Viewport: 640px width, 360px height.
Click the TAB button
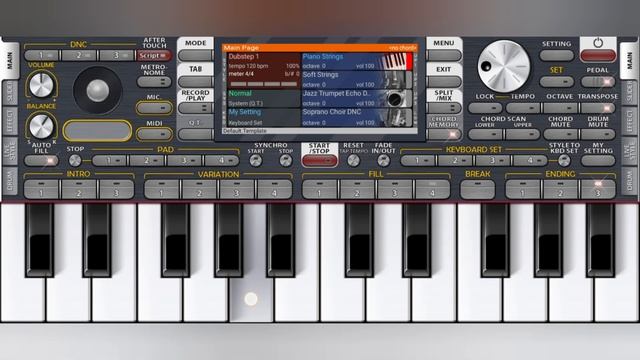[196, 82]
